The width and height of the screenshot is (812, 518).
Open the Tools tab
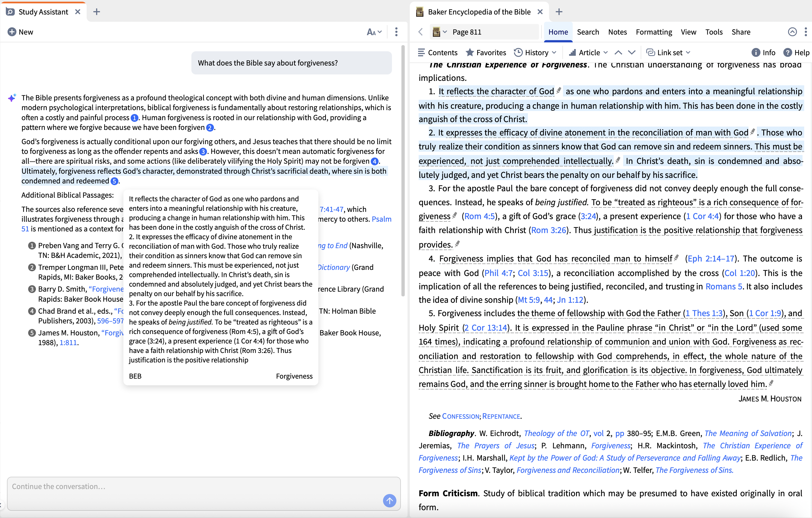pyautogui.click(x=714, y=32)
